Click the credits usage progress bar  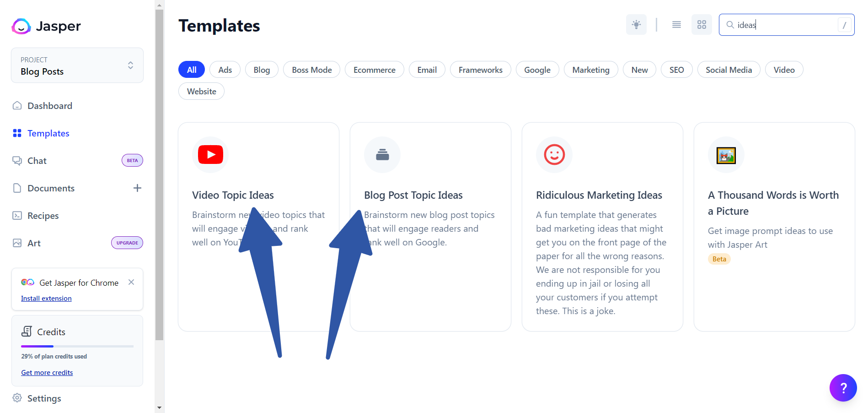click(77, 346)
